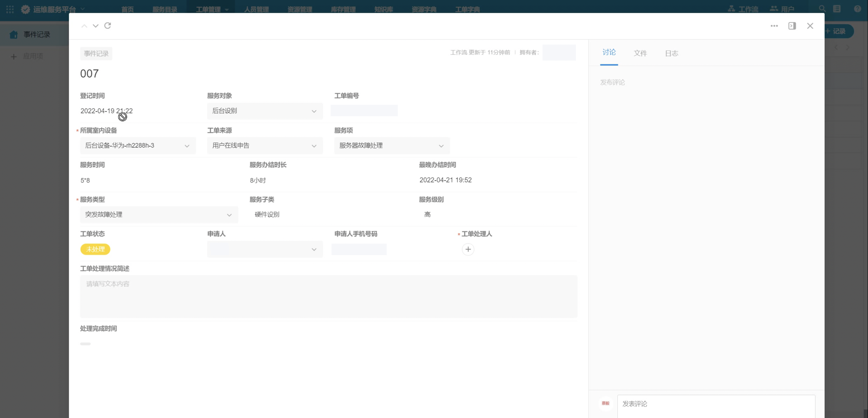Click the record title 007
The width and height of the screenshot is (868, 418).
tap(89, 73)
